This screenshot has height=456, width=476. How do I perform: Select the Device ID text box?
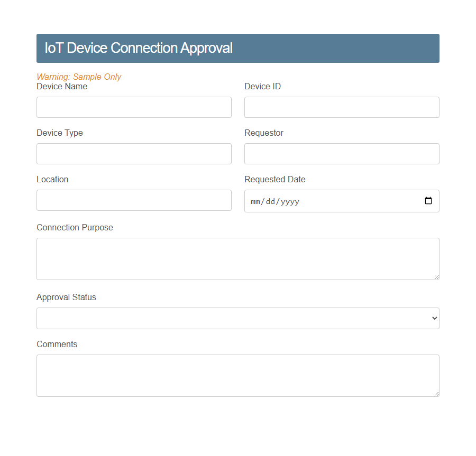(x=341, y=107)
